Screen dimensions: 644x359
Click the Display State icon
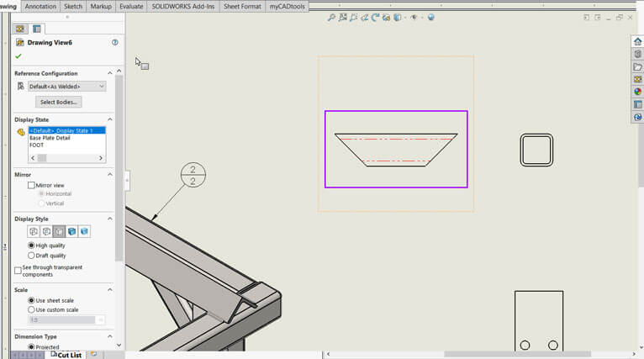click(x=21, y=132)
